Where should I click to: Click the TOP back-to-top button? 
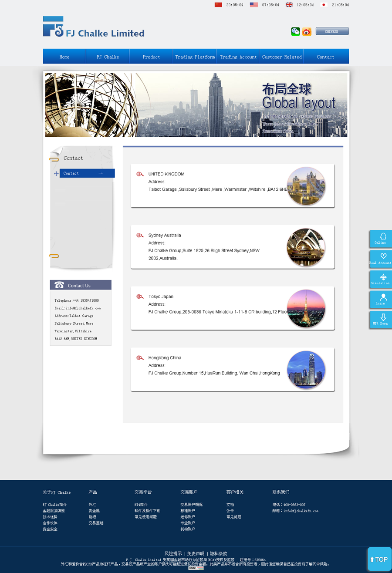[379, 559]
